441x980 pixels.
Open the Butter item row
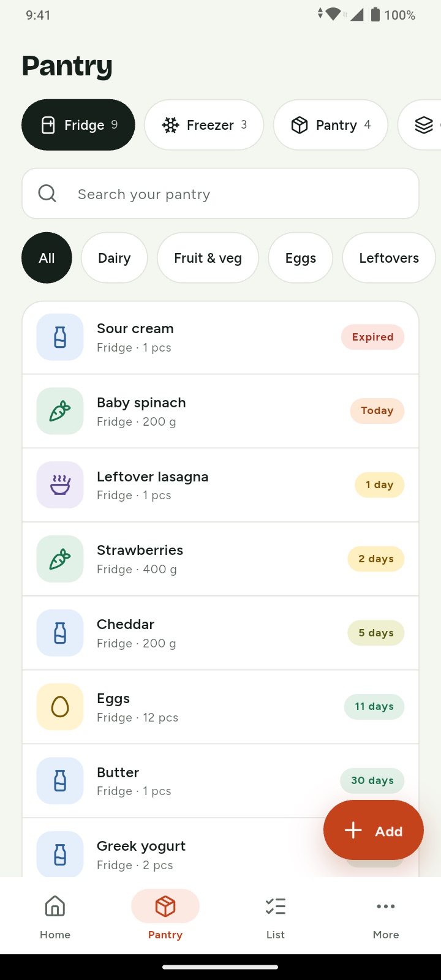221,781
